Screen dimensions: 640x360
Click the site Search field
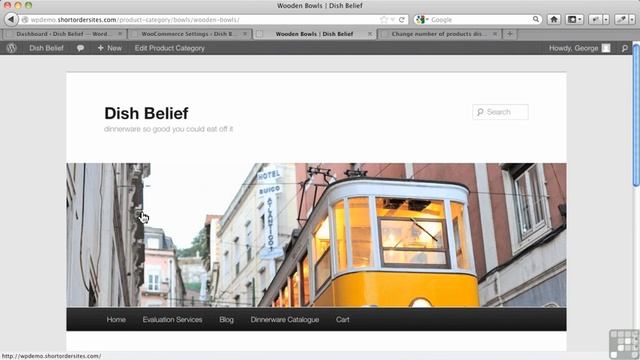tap(500, 112)
